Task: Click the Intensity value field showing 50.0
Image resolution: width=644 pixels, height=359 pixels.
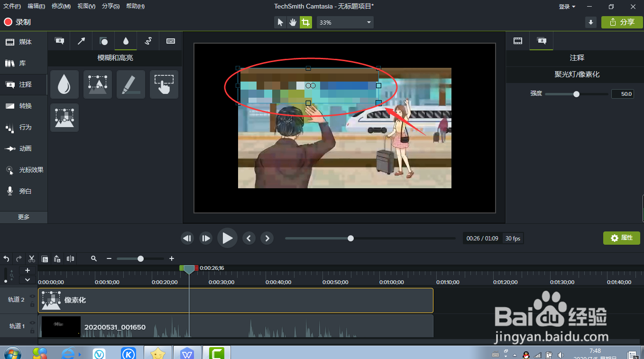Action: pyautogui.click(x=622, y=94)
